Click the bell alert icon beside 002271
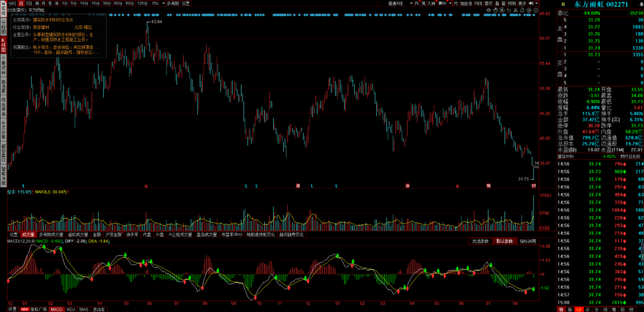 [x=640, y=5]
